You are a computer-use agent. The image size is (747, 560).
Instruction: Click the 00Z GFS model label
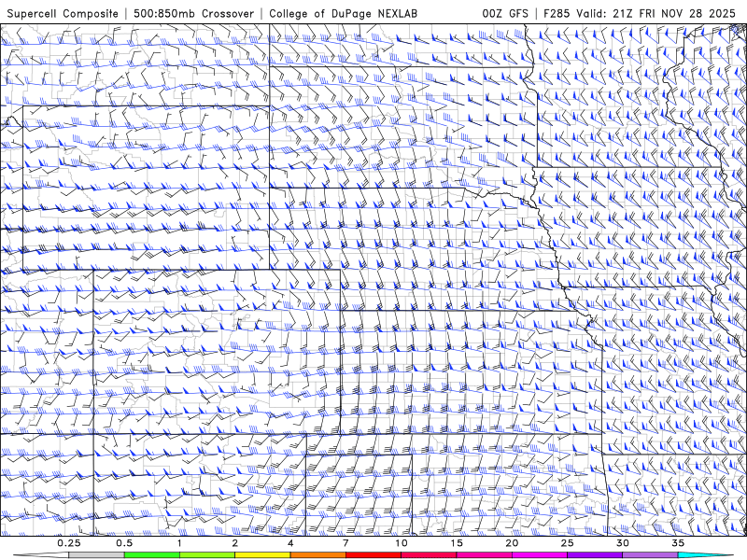tap(505, 13)
